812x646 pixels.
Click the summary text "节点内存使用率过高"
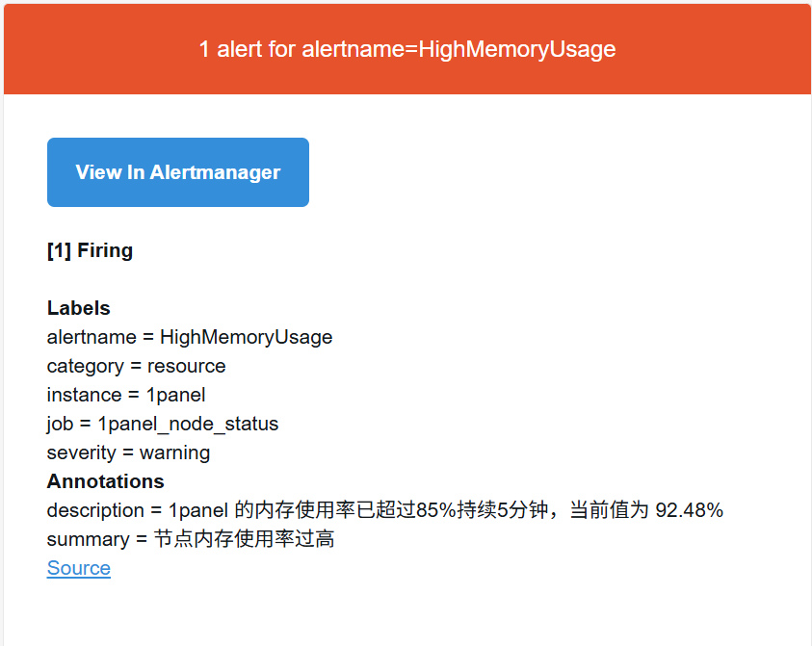pyautogui.click(x=244, y=539)
